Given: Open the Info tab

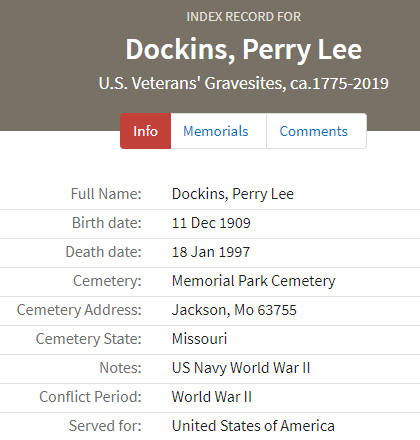Looking at the screenshot, I should coord(145,131).
